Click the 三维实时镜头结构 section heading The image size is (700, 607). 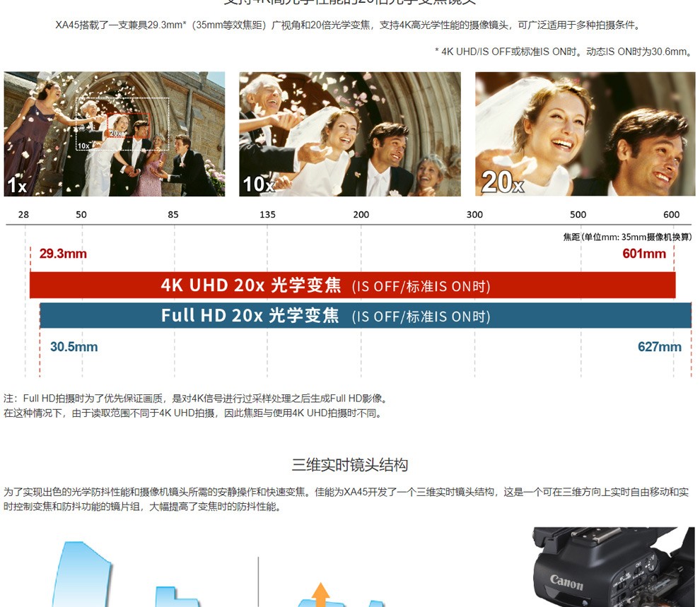point(350,465)
